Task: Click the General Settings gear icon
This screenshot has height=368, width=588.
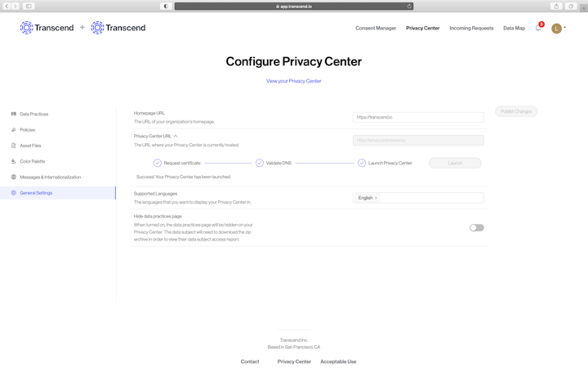Action: (x=13, y=193)
